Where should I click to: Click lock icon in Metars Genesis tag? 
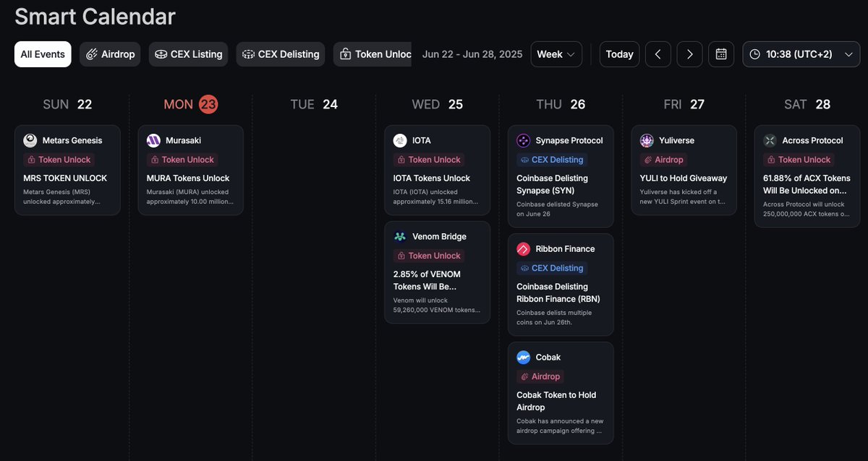click(31, 160)
